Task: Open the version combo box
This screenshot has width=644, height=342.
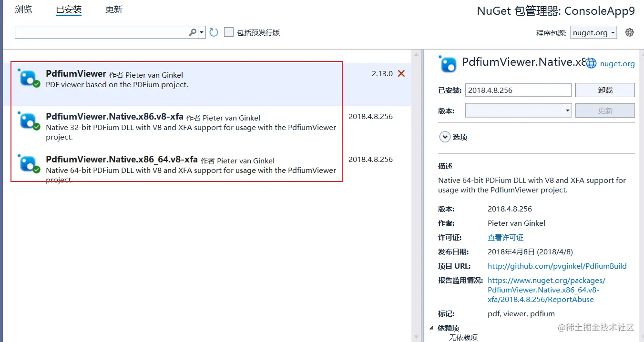Action: pyautogui.click(x=518, y=111)
